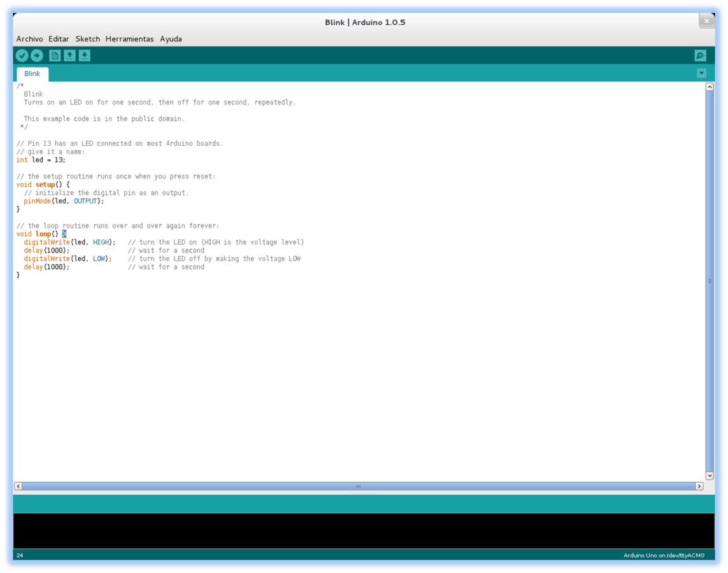Open the Herramientas menu
The width and height of the screenshot is (728, 573).
130,39
